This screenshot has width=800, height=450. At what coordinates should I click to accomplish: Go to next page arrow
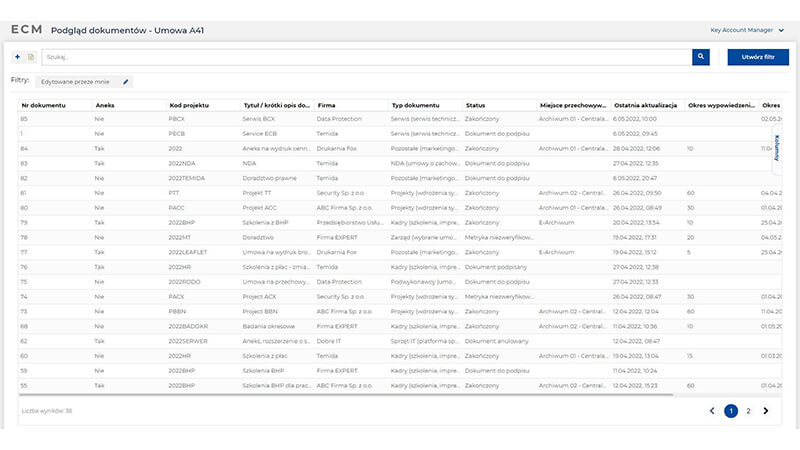(766, 411)
